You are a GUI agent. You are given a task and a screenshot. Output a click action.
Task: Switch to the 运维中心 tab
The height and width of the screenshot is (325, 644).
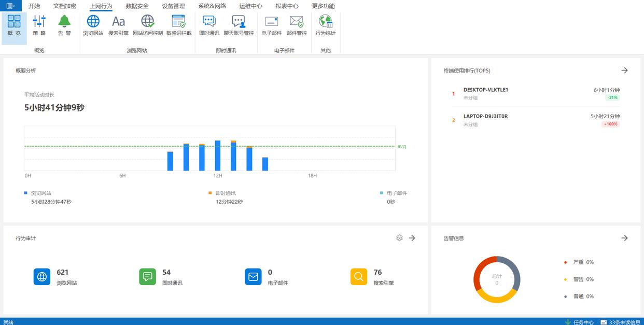tap(250, 6)
